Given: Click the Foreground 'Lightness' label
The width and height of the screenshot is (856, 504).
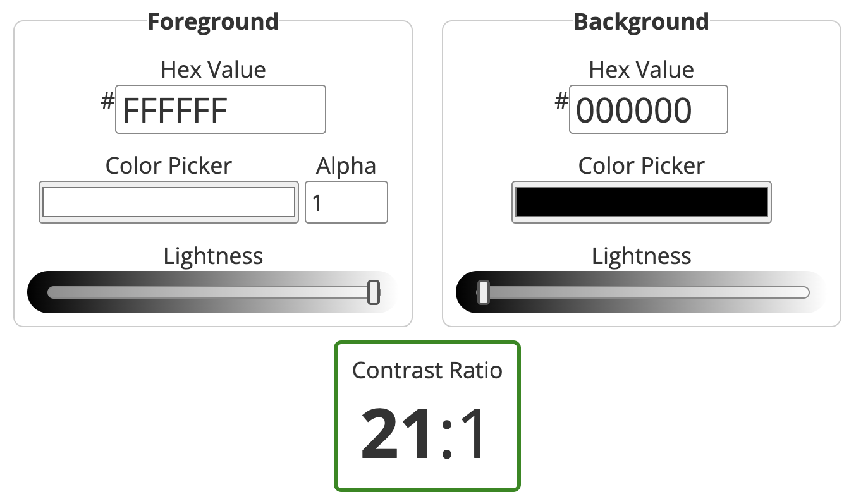Looking at the screenshot, I should click(213, 256).
